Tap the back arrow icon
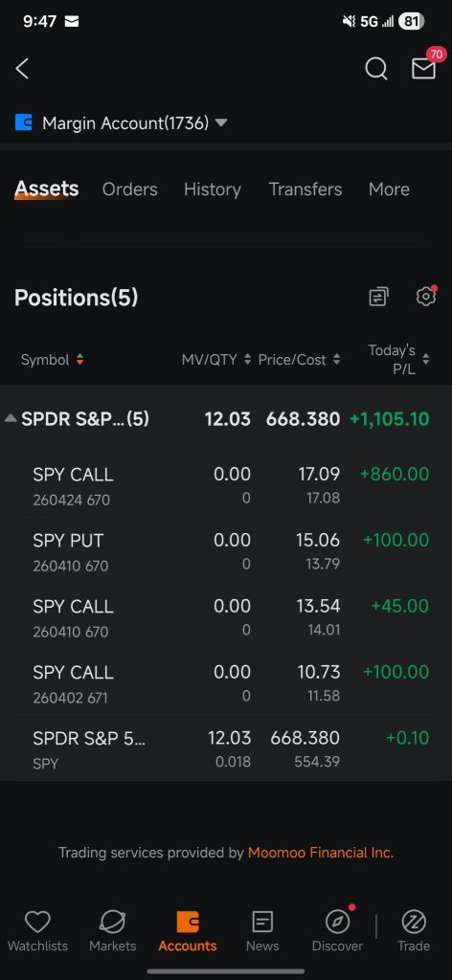This screenshot has width=452, height=980. point(23,69)
